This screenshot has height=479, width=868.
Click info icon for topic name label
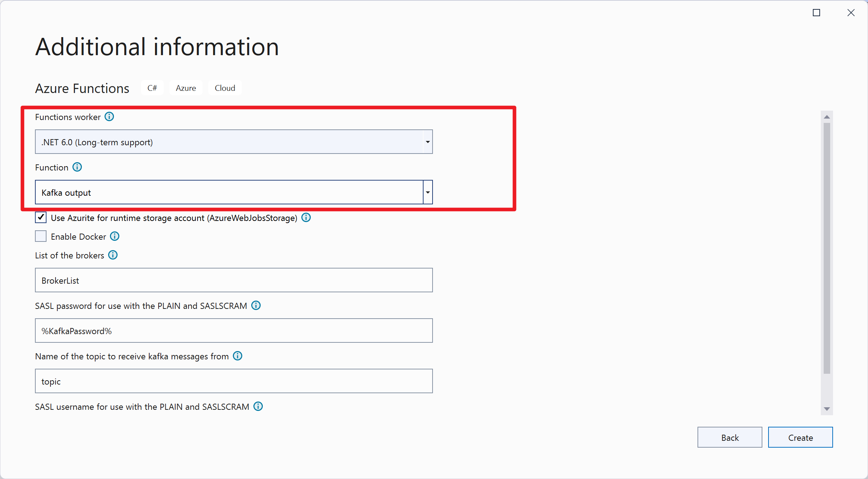[238, 356]
